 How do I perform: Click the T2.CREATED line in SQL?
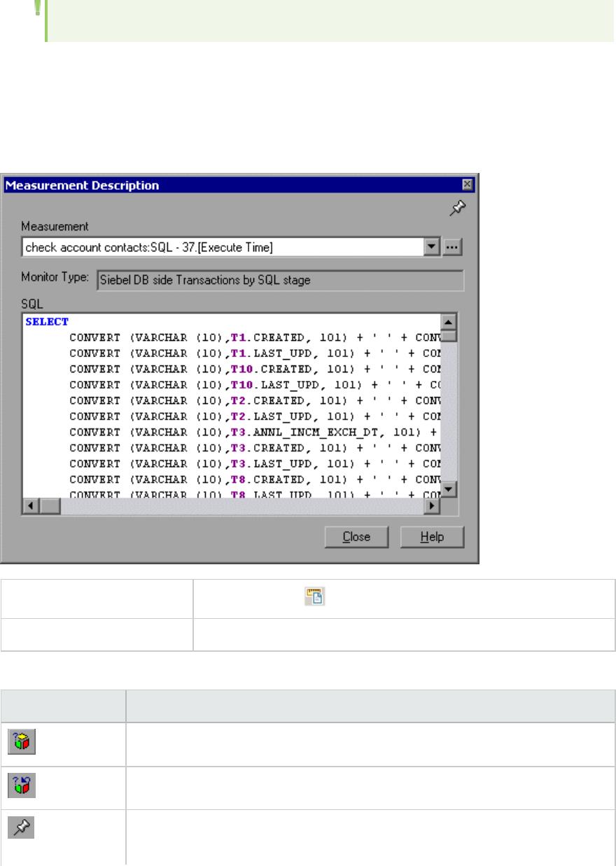pyautogui.click(x=255, y=400)
